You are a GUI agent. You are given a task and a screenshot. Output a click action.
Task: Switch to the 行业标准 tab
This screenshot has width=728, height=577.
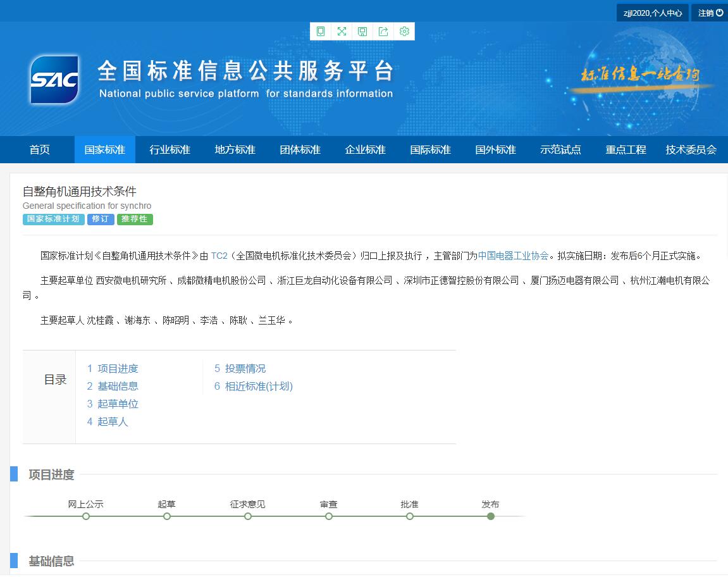point(170,150)
